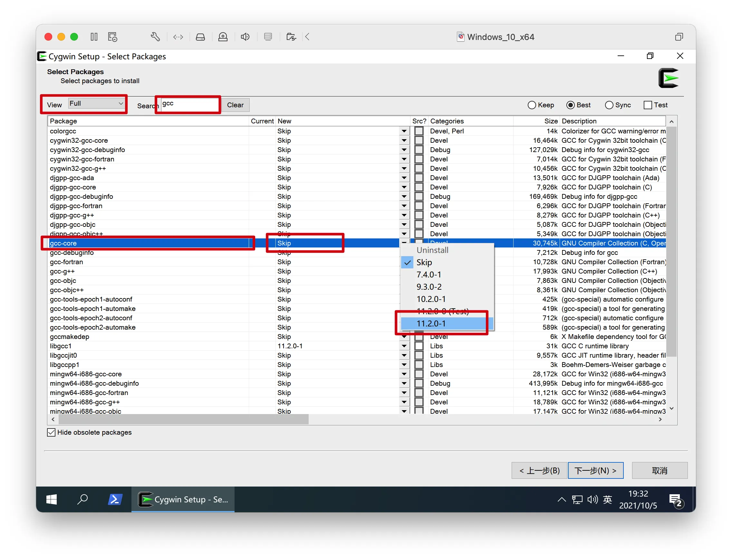This screenshot has height=560, width=732.
Task: Open version dropdown arrow for mingw64-i686-gcc-core
Action: click(x=404, y=374)
